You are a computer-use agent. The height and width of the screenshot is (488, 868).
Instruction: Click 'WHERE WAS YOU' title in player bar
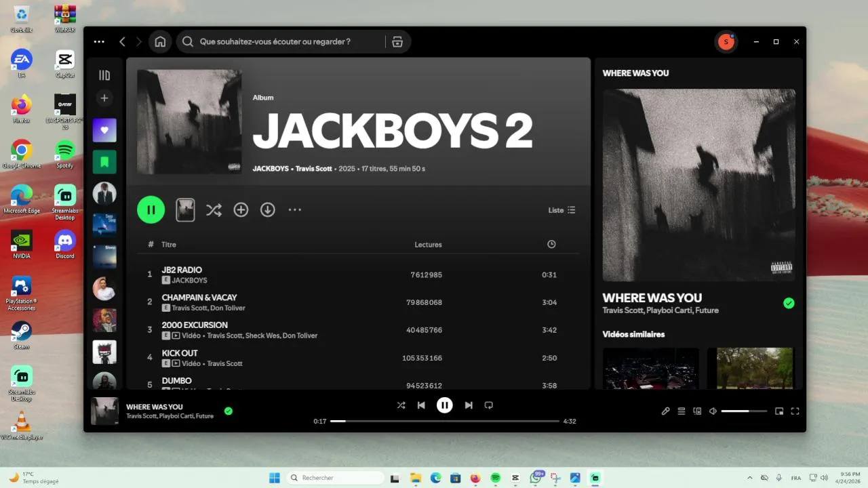tap(154, 407)
